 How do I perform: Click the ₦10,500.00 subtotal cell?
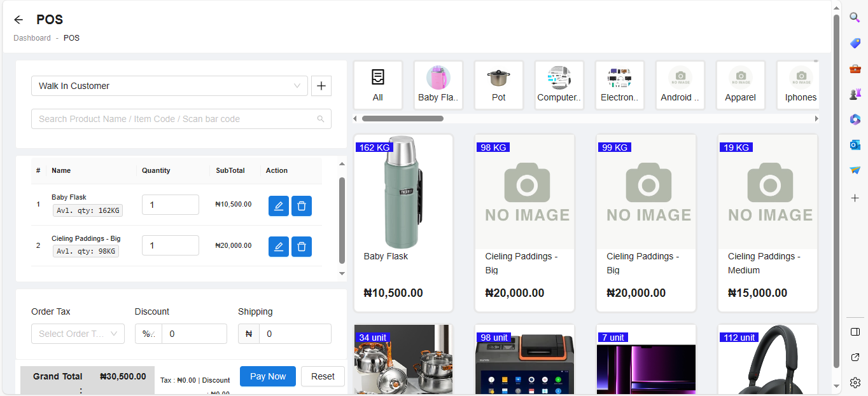click(x=234, y=205)
